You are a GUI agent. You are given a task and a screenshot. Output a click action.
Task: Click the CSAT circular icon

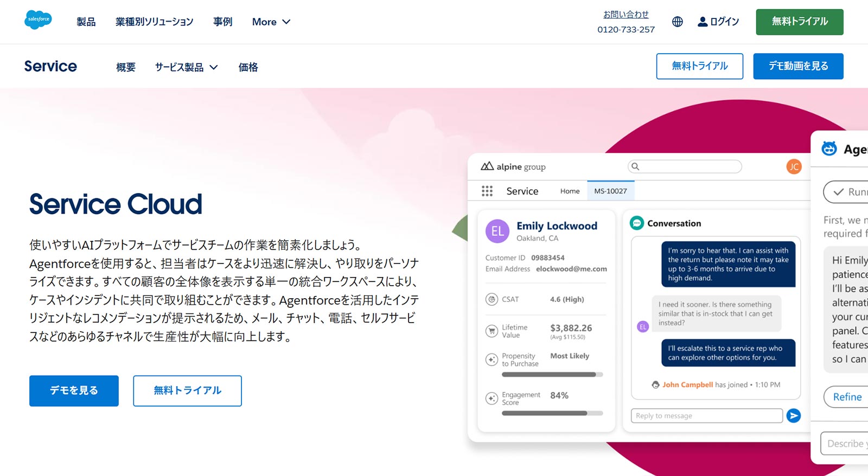pos(492,299)
